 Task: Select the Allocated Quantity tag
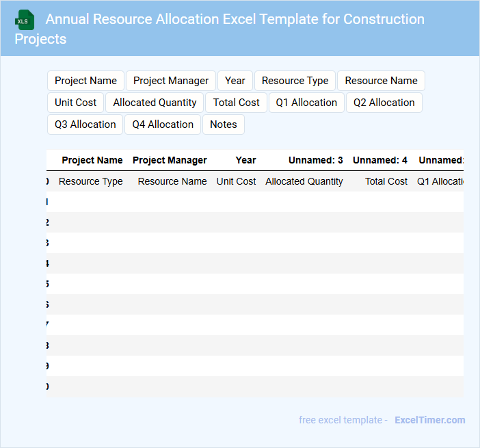point(155,103)
